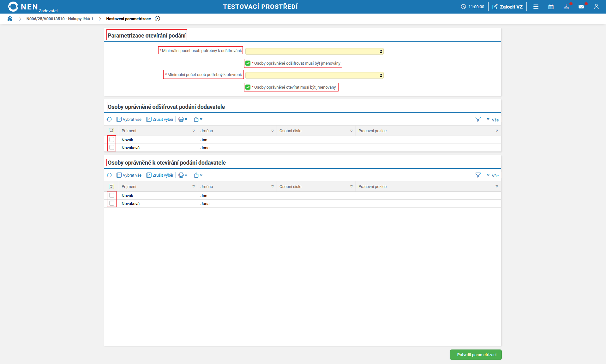This screenshot has width=606, height=364.
Task: Open column settings icon in decryption table
Action: coord(111,131)
